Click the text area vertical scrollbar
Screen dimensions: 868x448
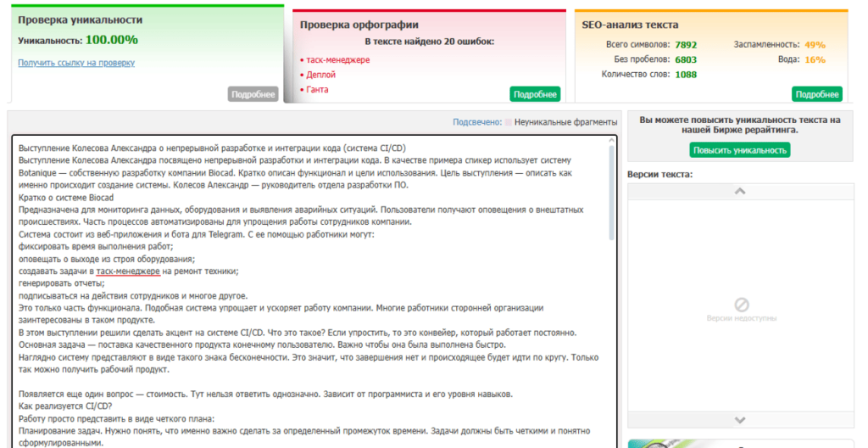pos(612,191)
